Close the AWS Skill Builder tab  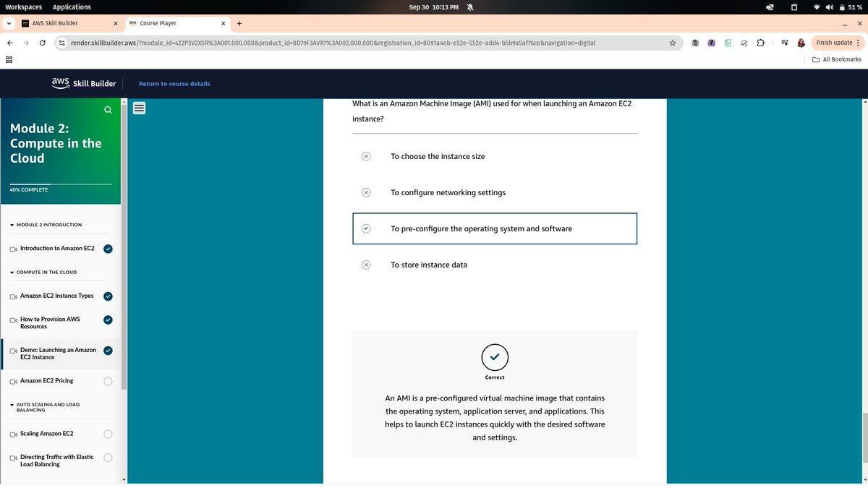(x=115, y=23)
